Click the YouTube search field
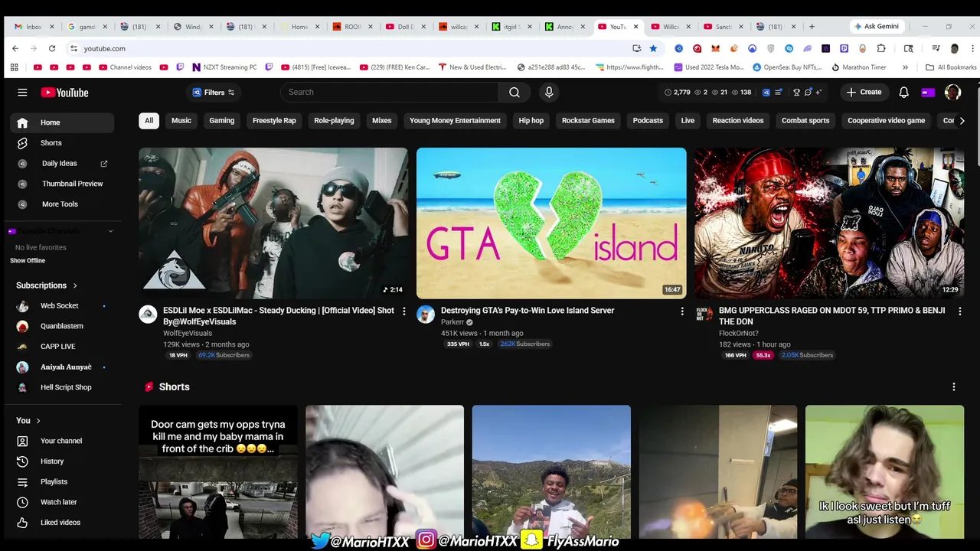The width and height of the screenshot is (980, 551). 390,93
